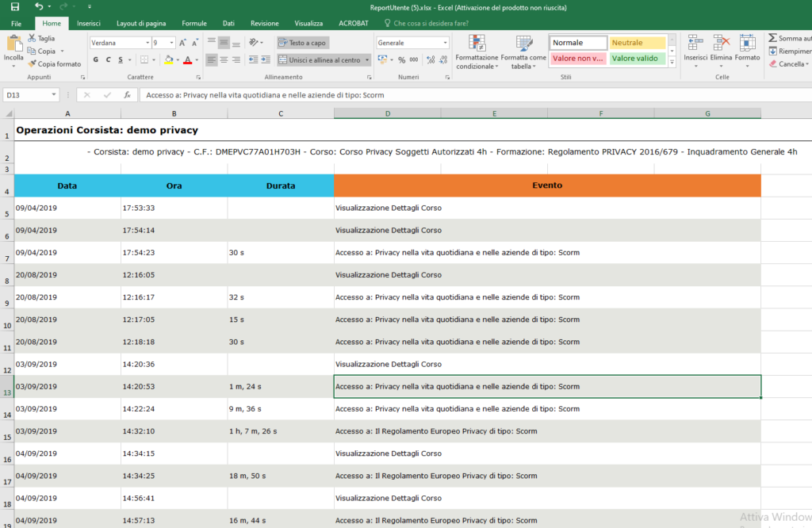Click the Undo arrow icon
Screen dimensions: 812x528
coord(39,6)
